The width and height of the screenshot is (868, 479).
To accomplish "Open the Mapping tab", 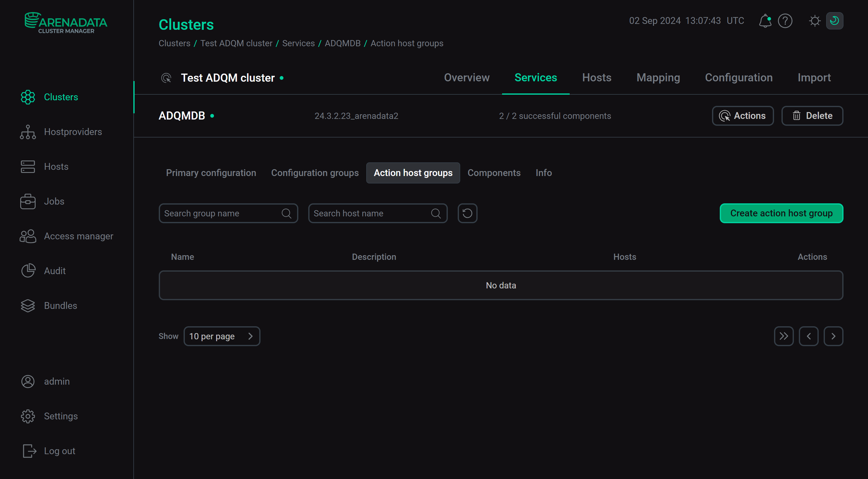I will [x=658, y=78].
